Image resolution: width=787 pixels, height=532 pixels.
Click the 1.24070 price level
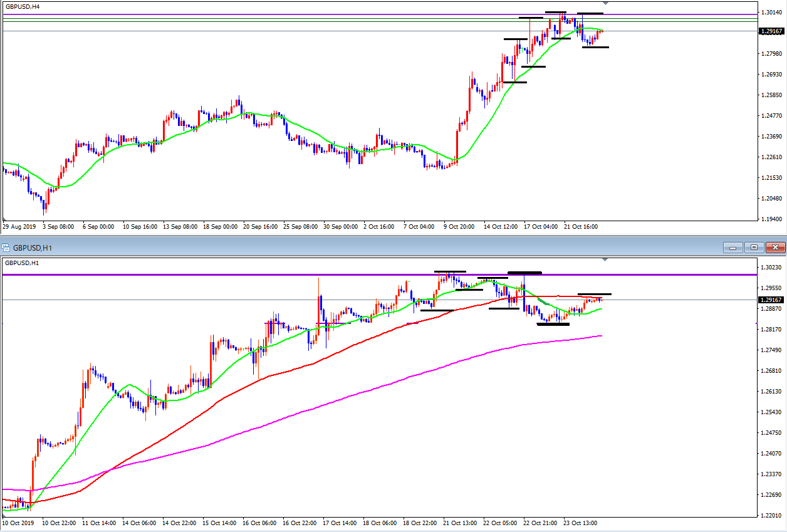coord(771,454)
